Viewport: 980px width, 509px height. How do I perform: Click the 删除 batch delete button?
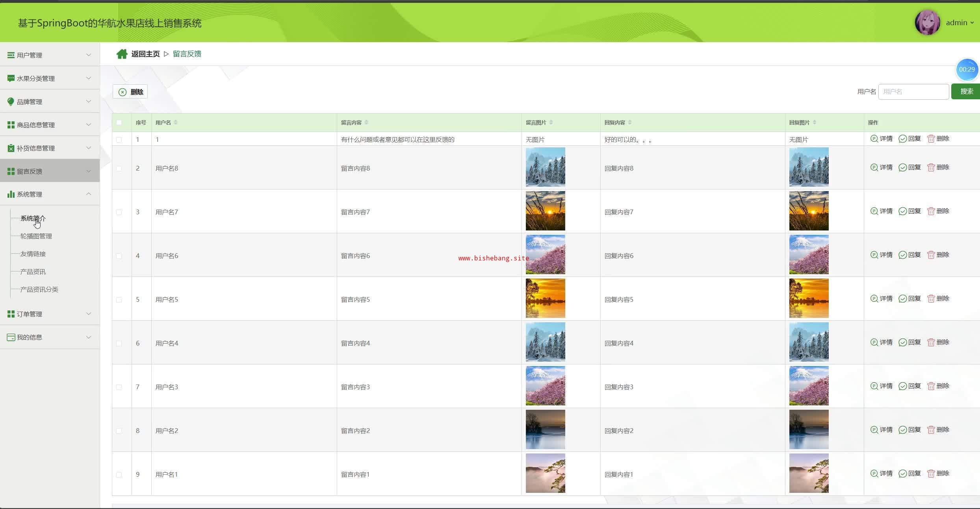(130, 92)
